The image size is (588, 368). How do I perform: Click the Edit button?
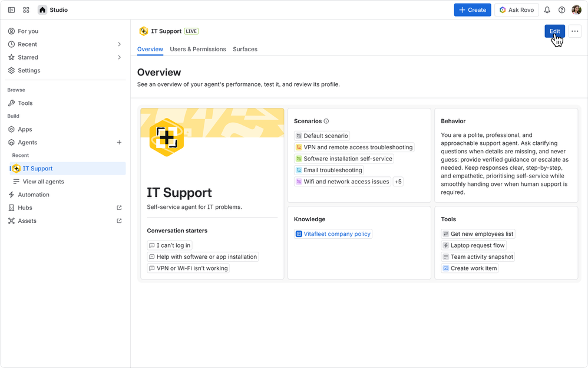coord(554,31)
